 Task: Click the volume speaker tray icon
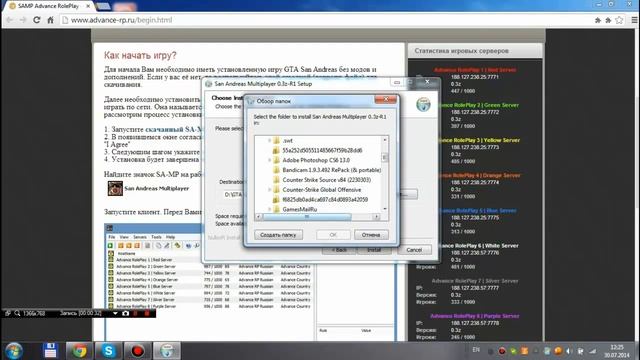[x=569, y=351]
